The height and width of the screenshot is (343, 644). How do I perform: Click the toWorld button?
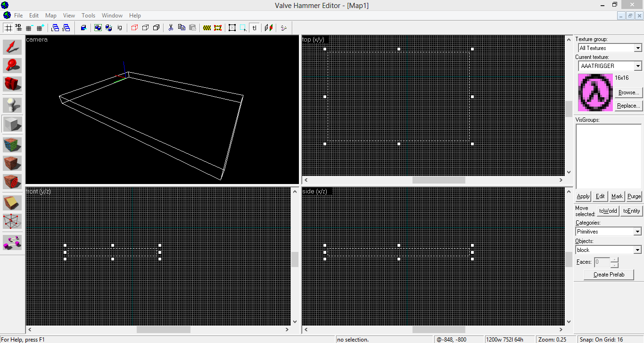click(x=608, y=211)
